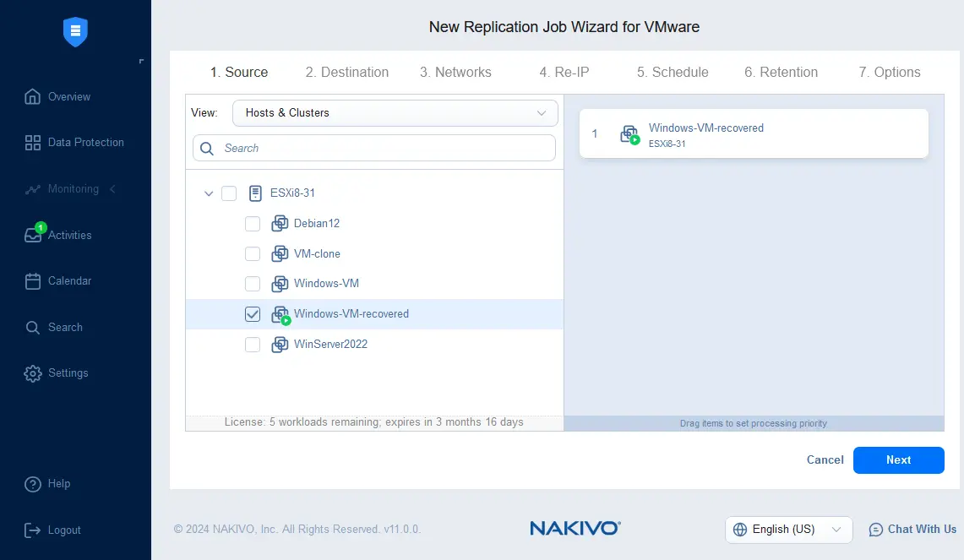Check the VM-clone checkbox

pos(253,253)
